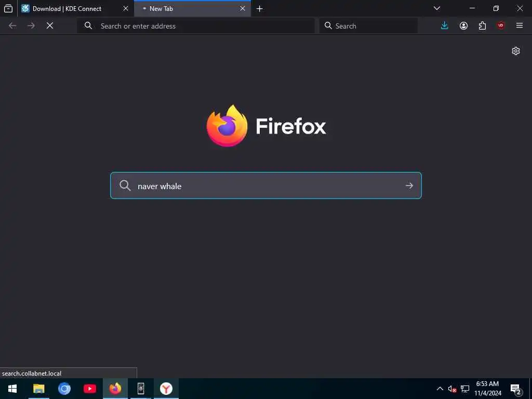Screen dimensions: 532x399
Task: Minimize the Firefox window
Action: (472, 8)
